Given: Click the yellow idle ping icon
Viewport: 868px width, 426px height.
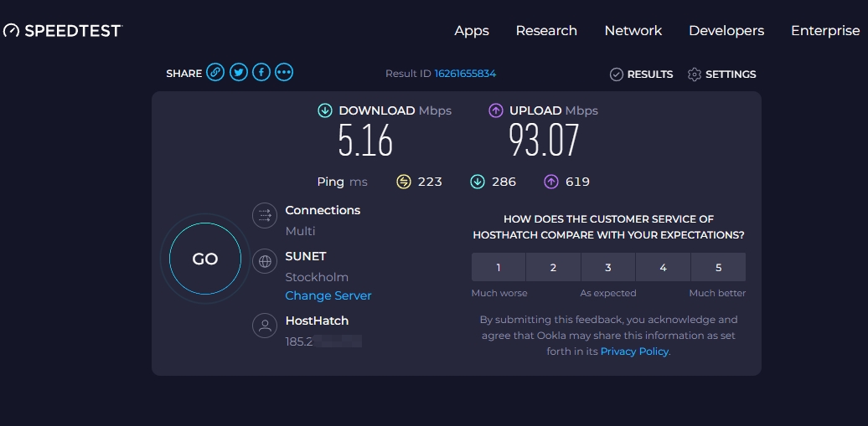Looking at the screenshot, I should tap(404, 182).
